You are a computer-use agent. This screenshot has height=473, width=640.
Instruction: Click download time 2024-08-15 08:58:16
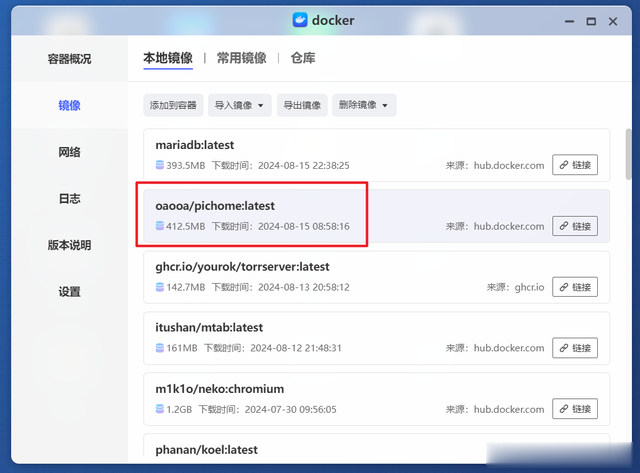304,226
